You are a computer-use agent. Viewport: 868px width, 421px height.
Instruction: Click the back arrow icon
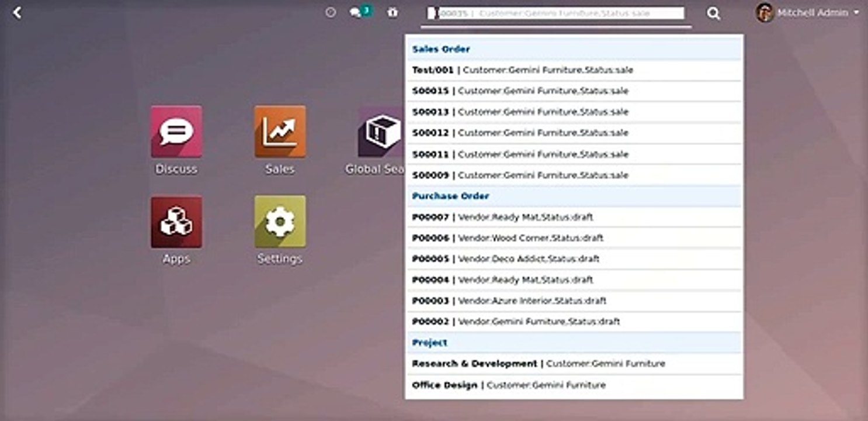pos(17,12)
